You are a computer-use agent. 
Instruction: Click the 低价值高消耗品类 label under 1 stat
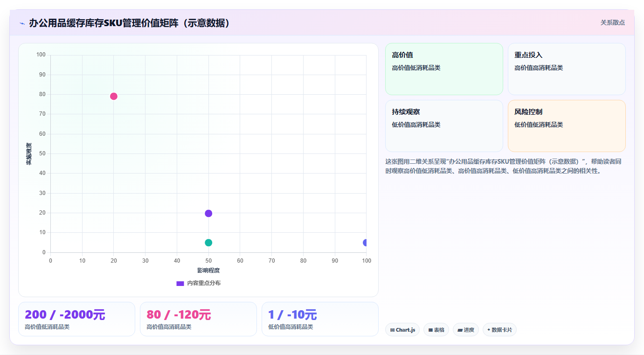291,327
